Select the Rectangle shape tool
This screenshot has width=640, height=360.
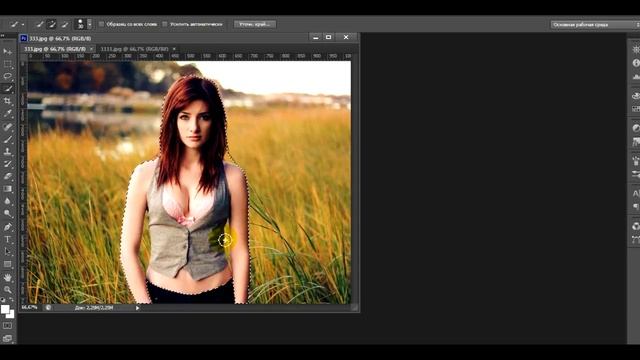tap(7, 264)
